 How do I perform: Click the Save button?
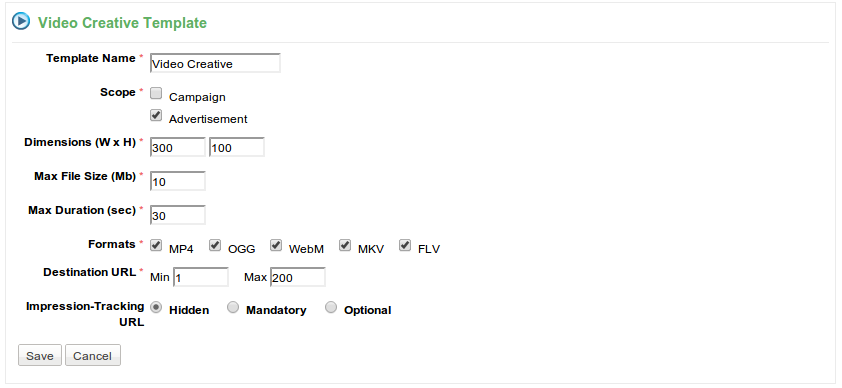point(40,355)
